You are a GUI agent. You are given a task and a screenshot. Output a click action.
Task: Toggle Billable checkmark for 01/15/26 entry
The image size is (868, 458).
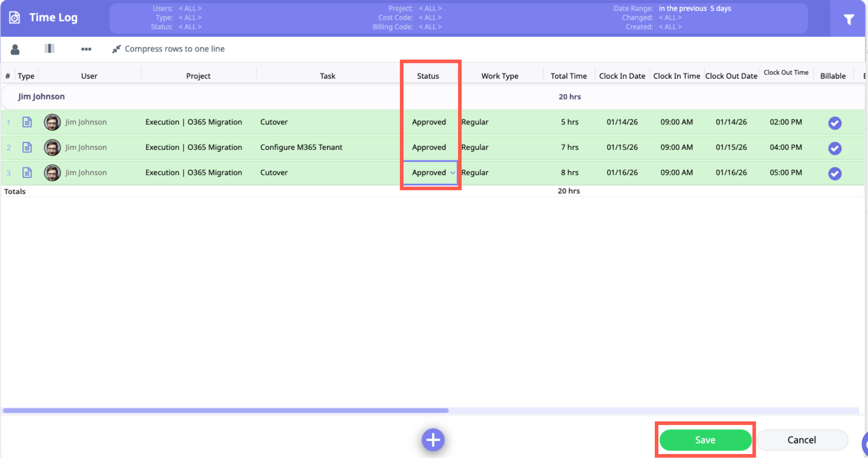pos(835,148)
